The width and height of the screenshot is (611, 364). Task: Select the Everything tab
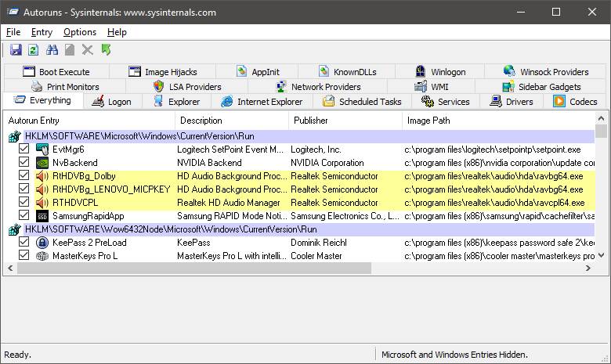(x=43, y=100)
